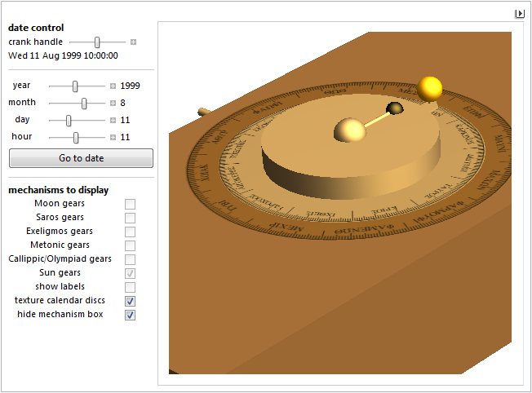Check the Callippic/Olympiad gears box

coord(130,259)
